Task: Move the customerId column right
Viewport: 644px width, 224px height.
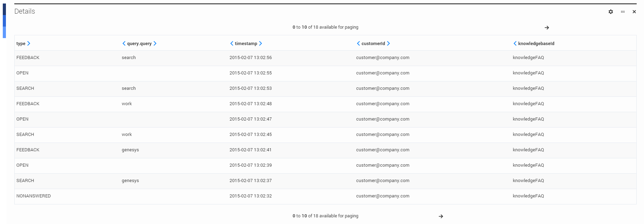Action: point(388,43)
